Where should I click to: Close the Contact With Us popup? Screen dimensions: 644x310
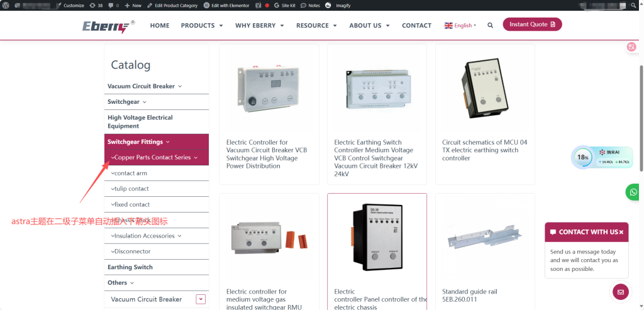621,232
